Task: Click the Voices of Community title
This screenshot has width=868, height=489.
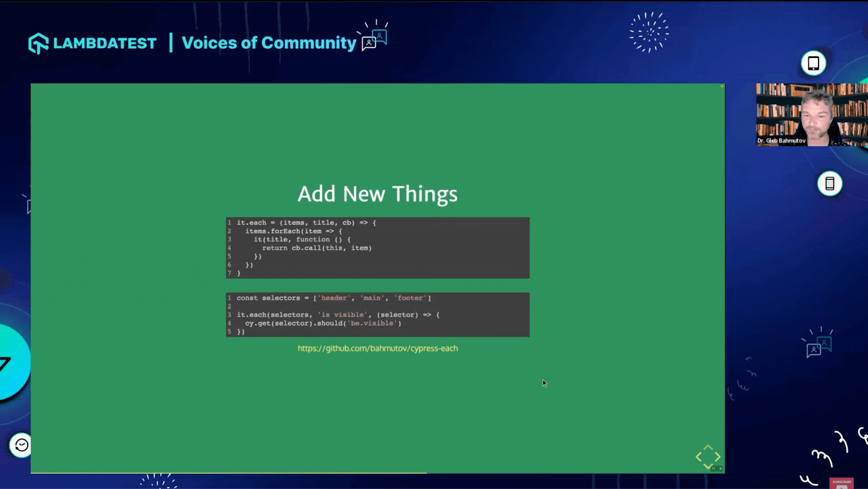Action: 269,43
